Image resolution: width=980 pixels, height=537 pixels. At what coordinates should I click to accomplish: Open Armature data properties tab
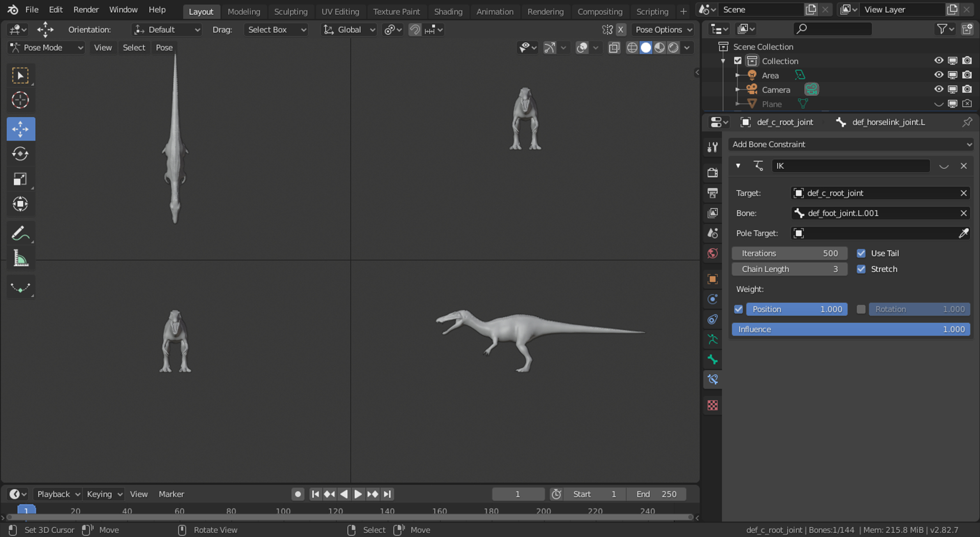713,339
